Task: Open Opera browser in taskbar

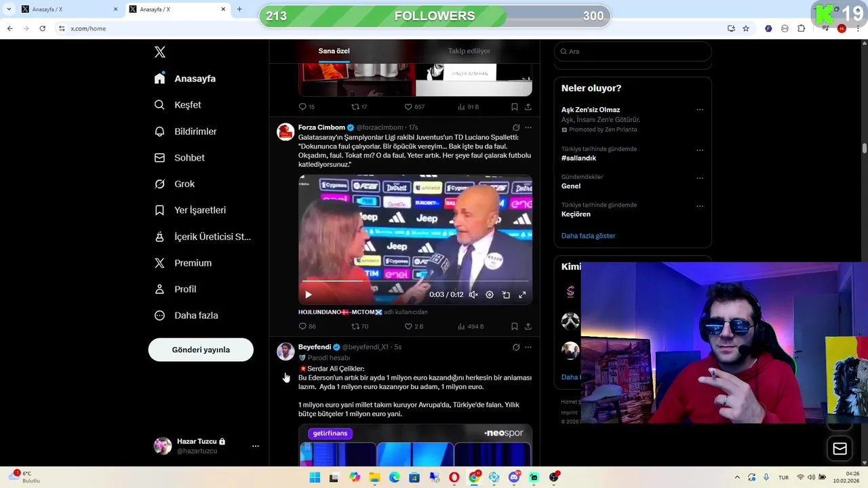Action: click(x=454, y=478)
